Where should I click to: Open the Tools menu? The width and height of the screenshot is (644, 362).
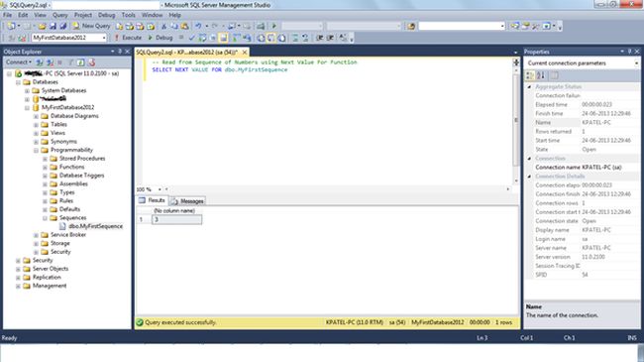(128, 15)
